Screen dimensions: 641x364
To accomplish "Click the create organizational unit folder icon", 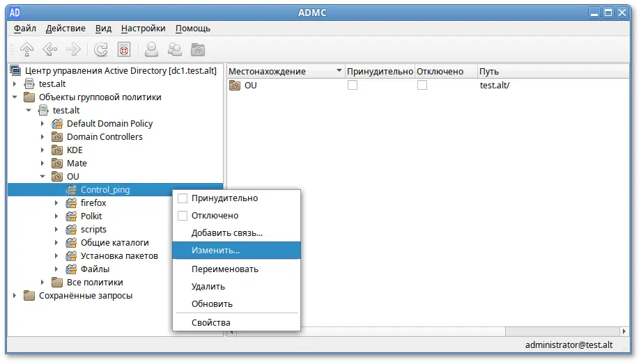I will [x=198, y=49].
